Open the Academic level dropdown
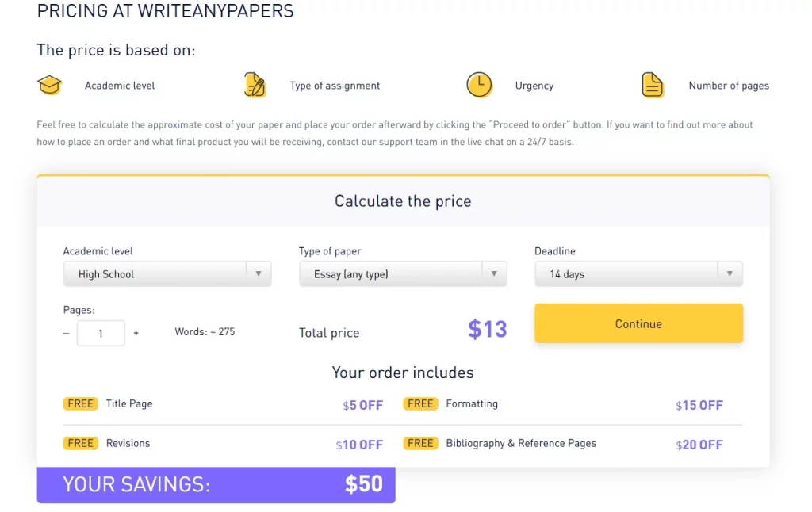The image size is (812, 512). (167, 273)
